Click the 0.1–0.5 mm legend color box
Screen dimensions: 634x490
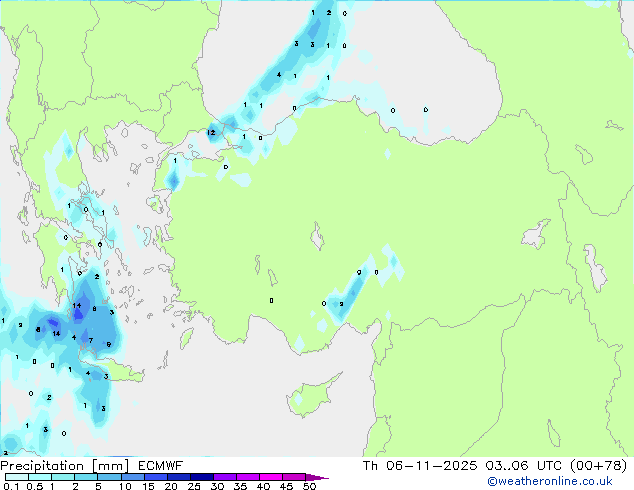(x=17, y=477)
